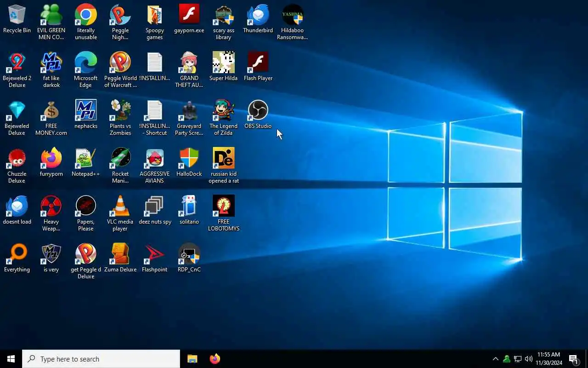Select the scary ass library shortcut
588x368 pixels.
click(224, 22)
